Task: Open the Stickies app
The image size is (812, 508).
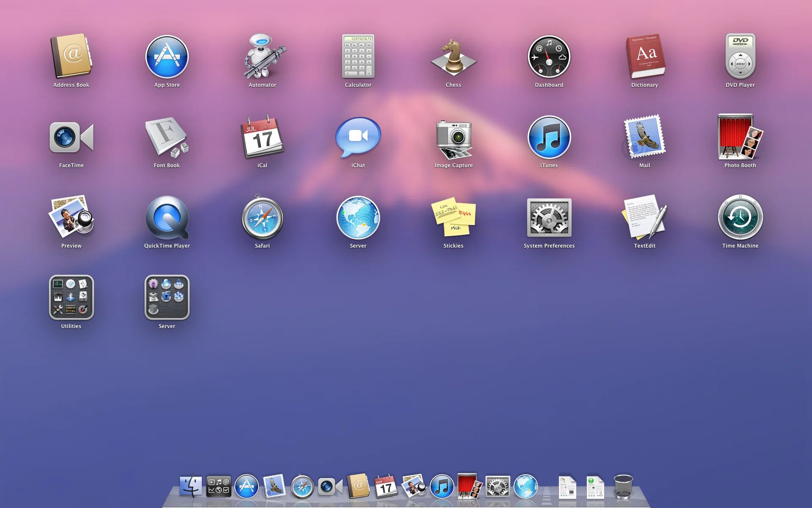Action: tap(453, 217)
